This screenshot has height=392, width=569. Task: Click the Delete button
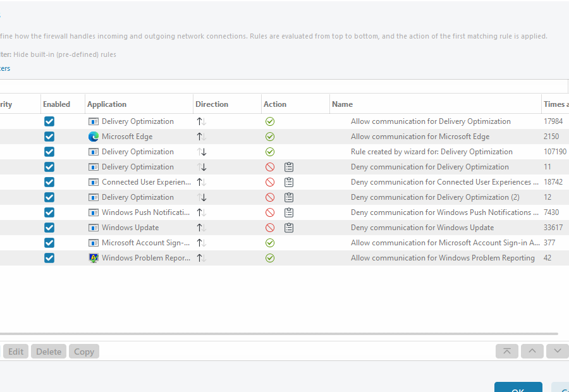(x=49, y=352)
